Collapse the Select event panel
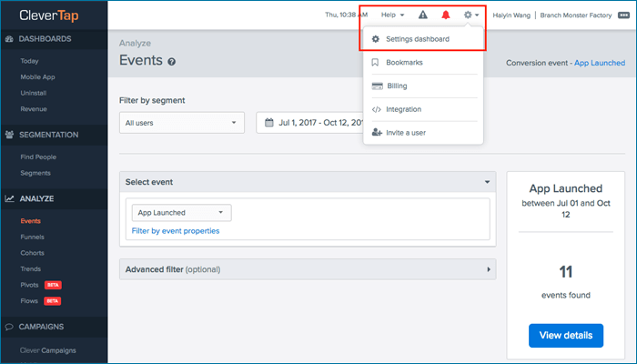 487,182
